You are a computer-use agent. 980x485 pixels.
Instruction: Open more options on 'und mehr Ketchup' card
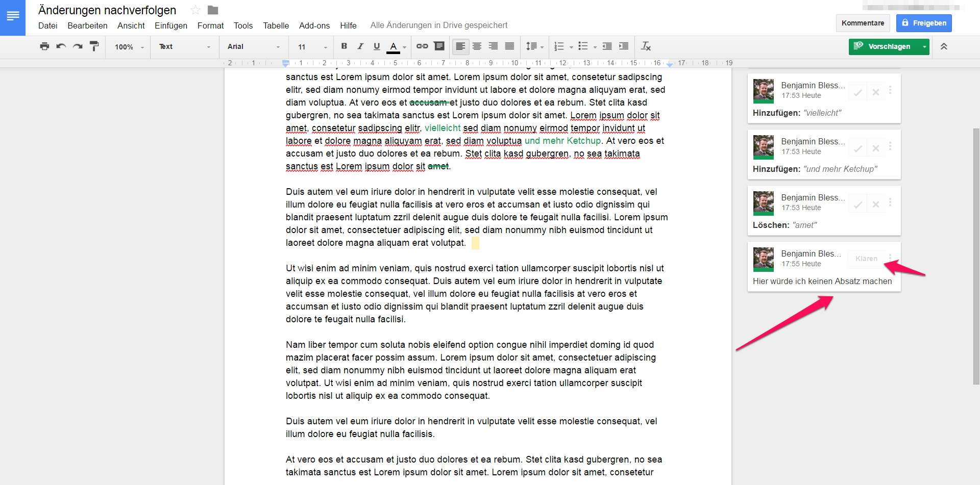[890, 146]
